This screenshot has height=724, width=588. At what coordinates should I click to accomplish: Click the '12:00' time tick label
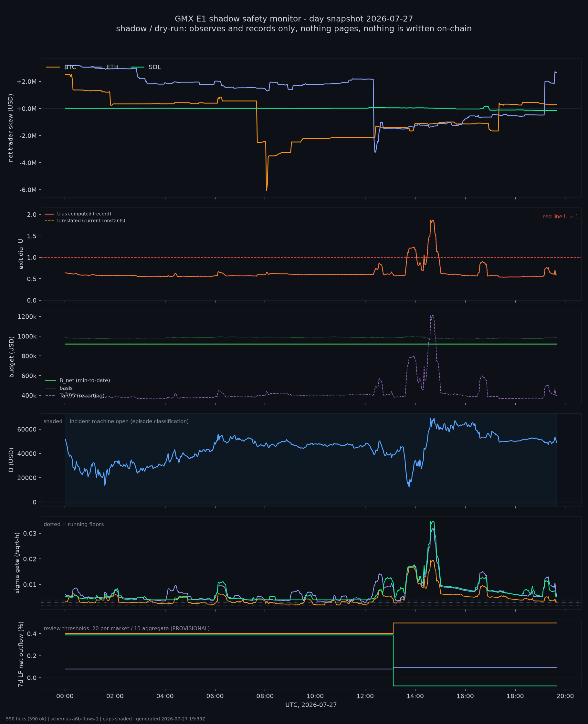tap(365, 696)
